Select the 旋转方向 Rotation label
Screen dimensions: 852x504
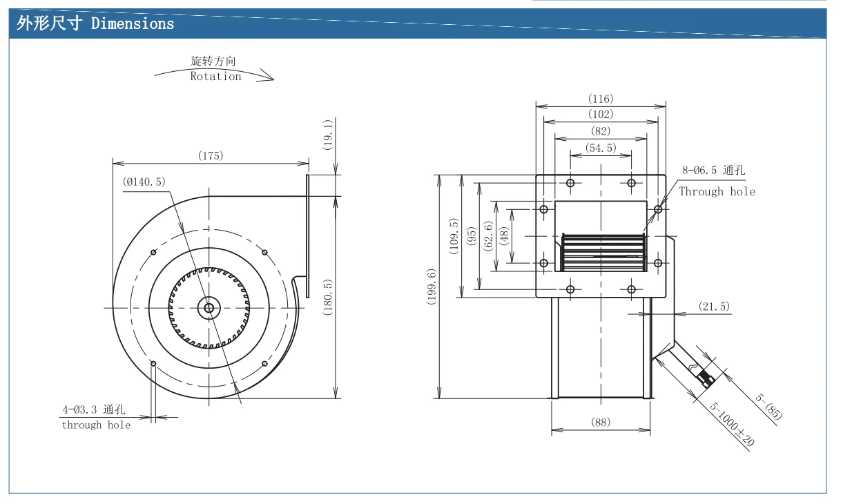pos(215,69)
